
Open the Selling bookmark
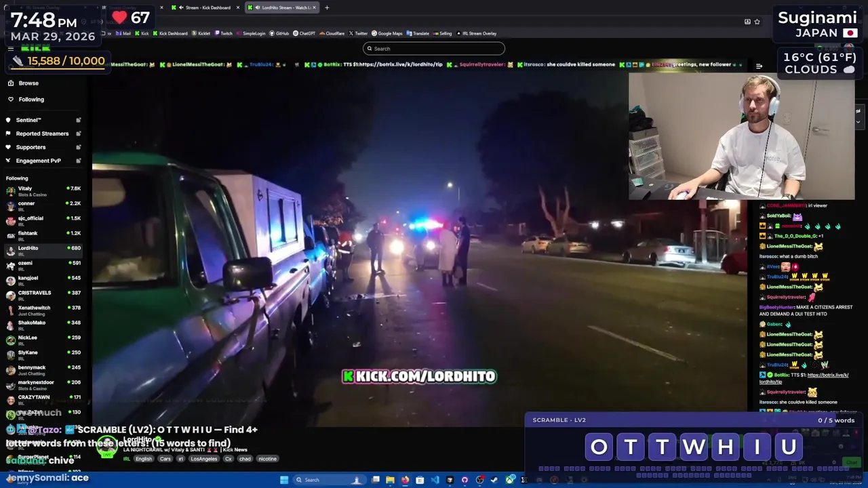pyautogui.click(x=442, y=33)
